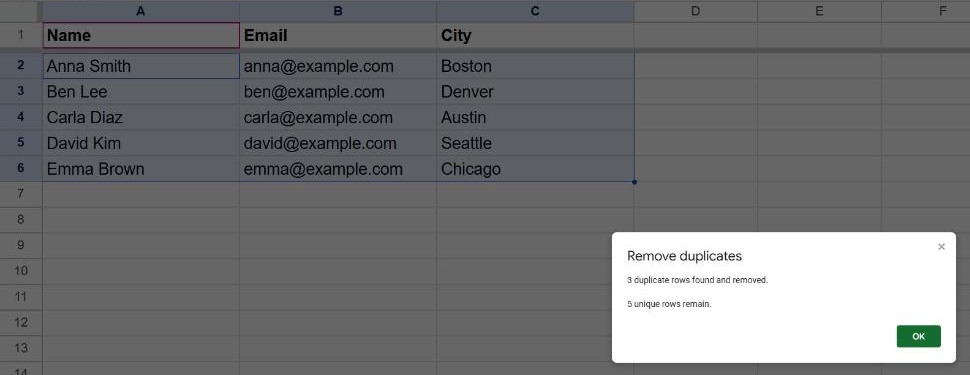The image size is (970, 375).
Task: Select the Denver cell
Action: [535, 92]
